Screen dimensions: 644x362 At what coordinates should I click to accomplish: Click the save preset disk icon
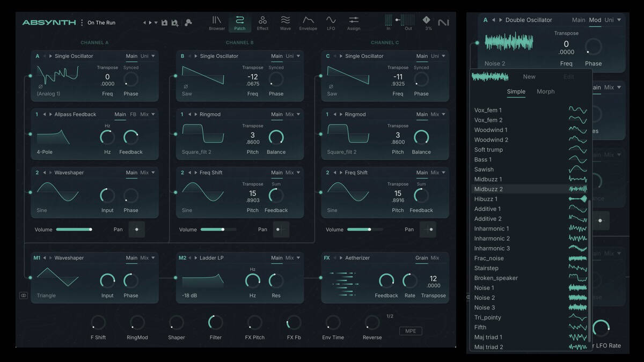coord(164,23)
